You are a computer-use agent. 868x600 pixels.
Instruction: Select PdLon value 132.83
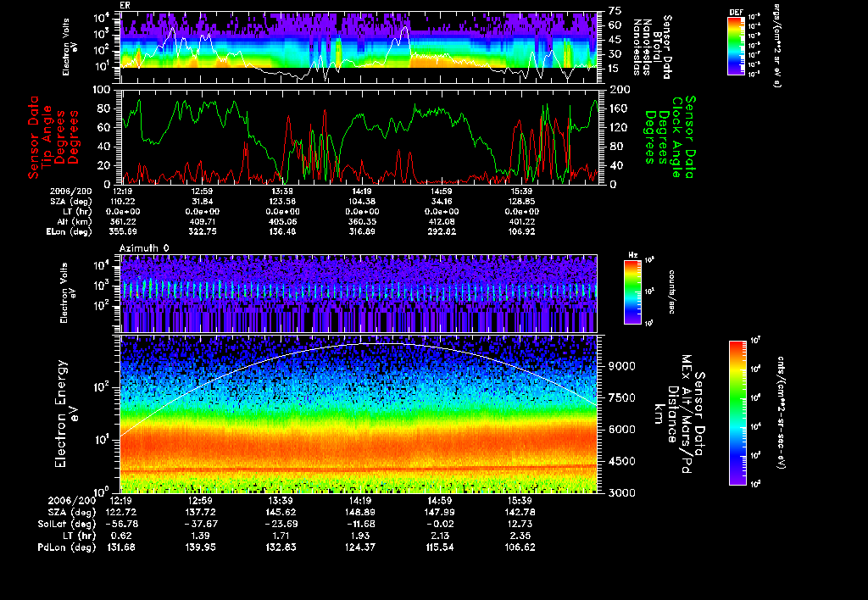[x=281, y=547]
